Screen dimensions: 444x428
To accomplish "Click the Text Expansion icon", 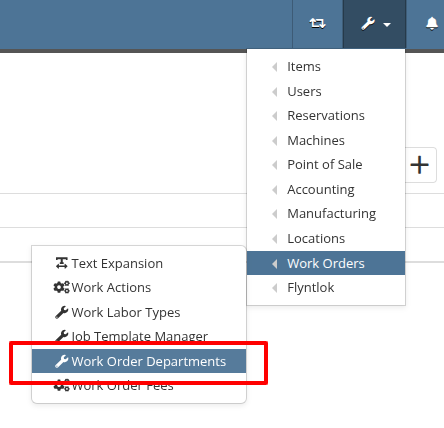I will pyautogui.click(x=62, y=263).
